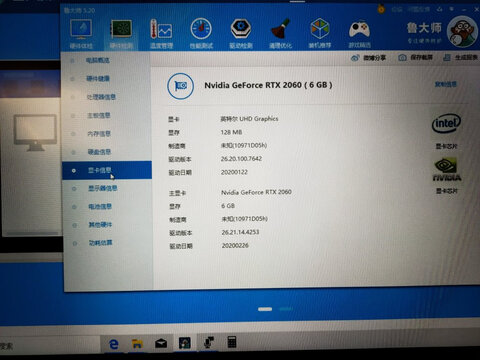Open the 清理优化 cleanup broom tool
Image resolution: width=480 pixels, height=360 pixels.
(x=280, y=33)
